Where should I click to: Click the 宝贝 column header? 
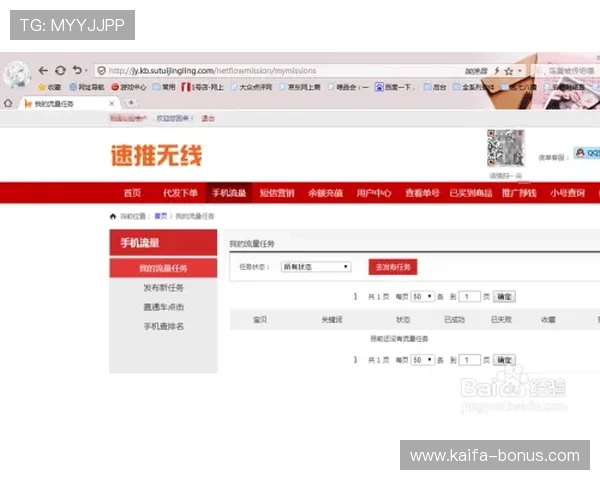260,320
